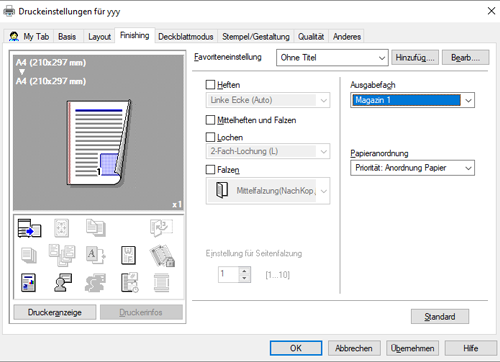Click the greyed banner paper icon
Image resolution: width=500 pixels, height=362 pixels.
click(162, 283)
